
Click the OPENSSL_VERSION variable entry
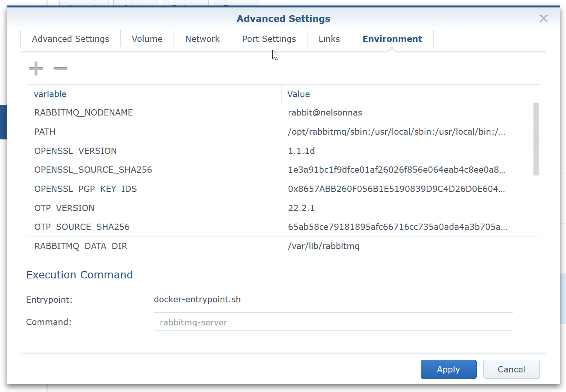tap(76, 151)
